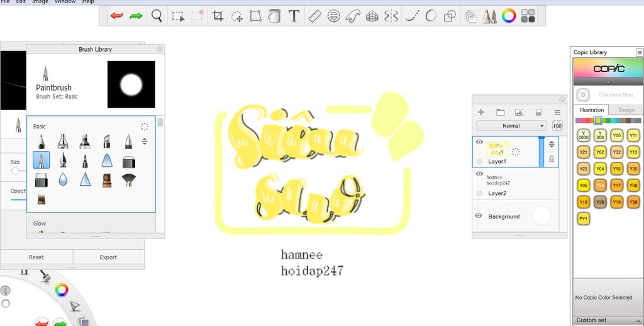Choose the water drop Blur brush
The image size is (644, 326).
point(63,179)
